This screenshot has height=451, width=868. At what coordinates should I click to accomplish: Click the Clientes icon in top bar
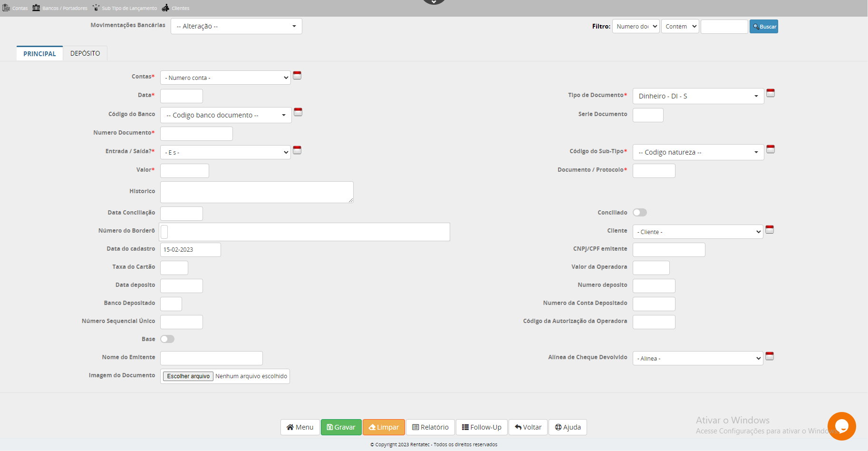[x=165, y=8]
